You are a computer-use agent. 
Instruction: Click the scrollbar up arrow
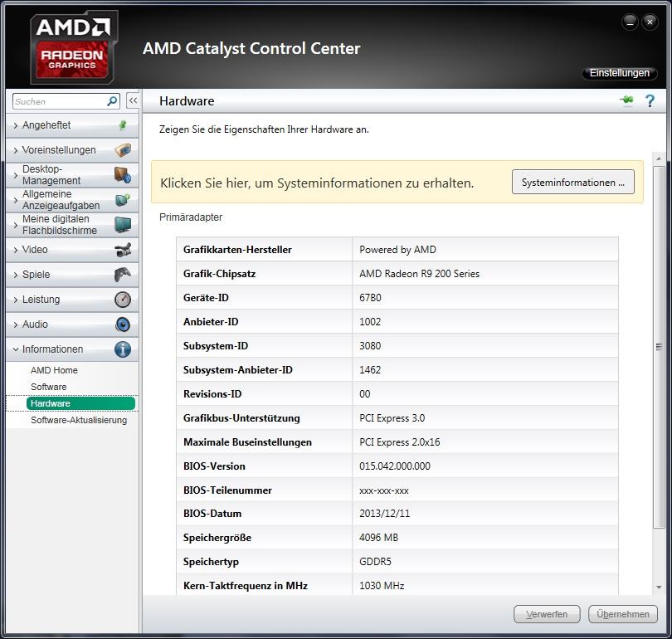click(x=659, y=159)
